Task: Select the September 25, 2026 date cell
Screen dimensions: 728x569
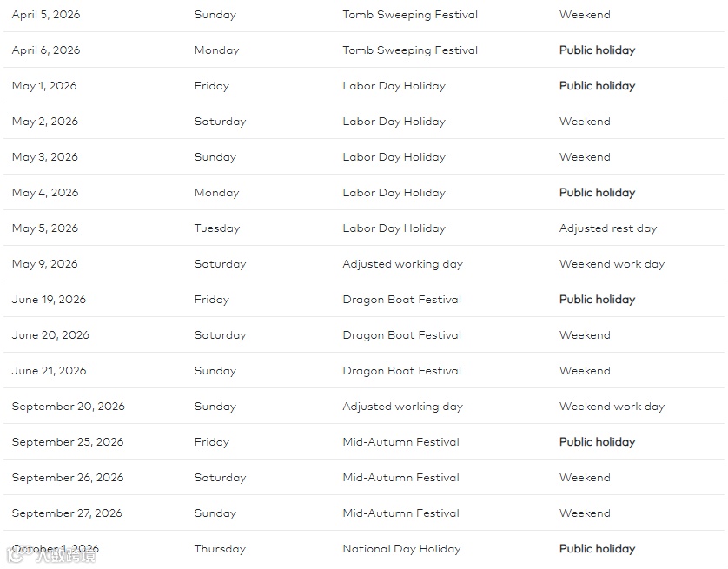Action: coord(68,442)
